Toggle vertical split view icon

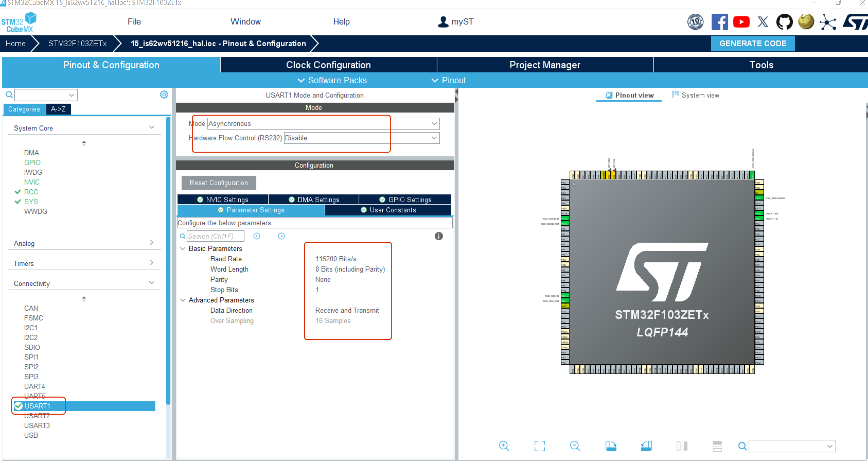tap(682, 446)
